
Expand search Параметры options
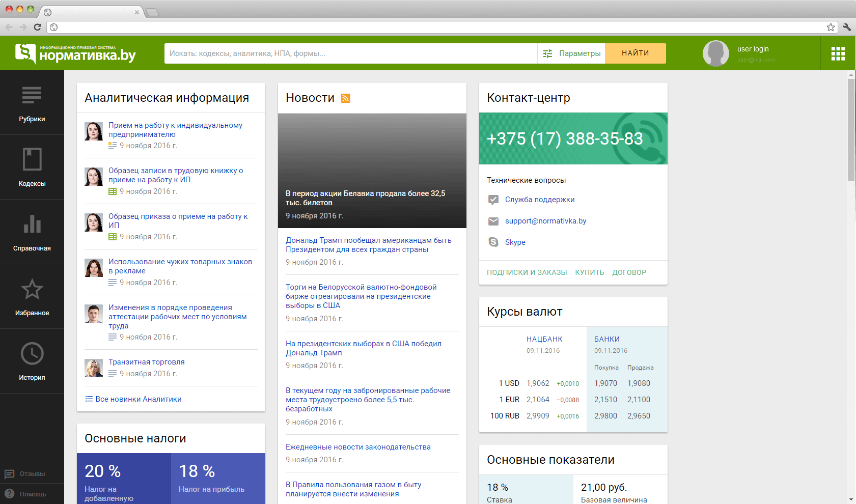(571, 53)
